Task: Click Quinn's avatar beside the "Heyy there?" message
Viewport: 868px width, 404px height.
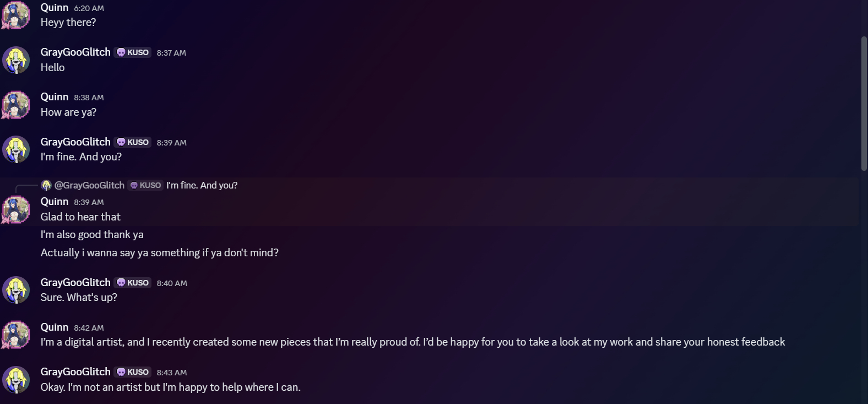Action: pos(16,15)
